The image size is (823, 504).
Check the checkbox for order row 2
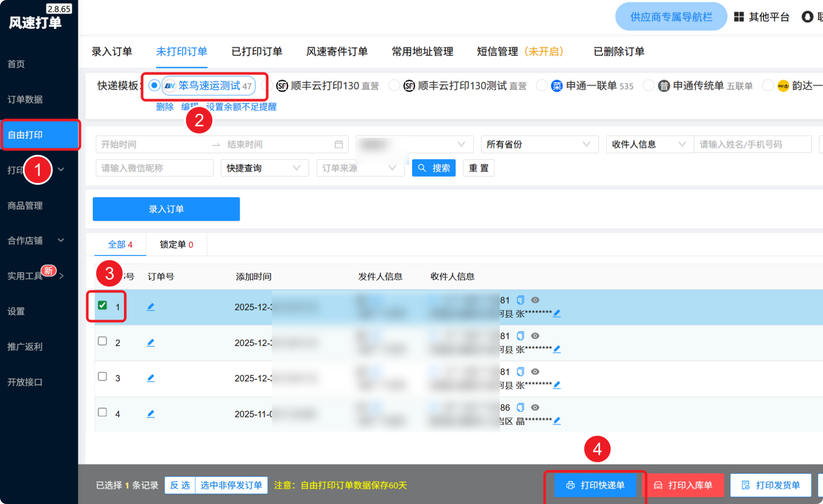coord(102,341)
